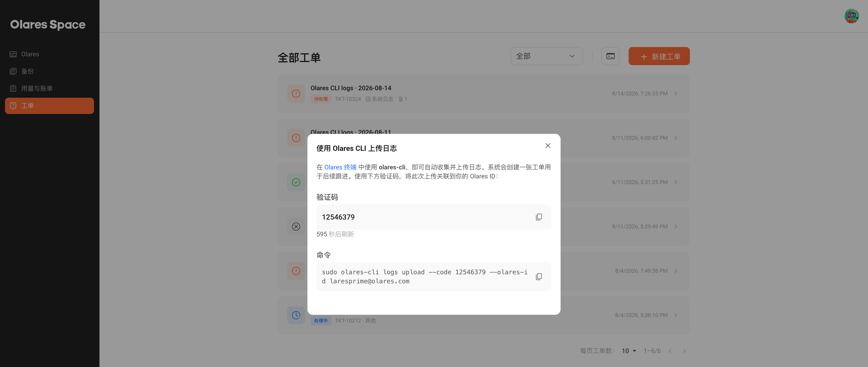Click the 备份 sidebar icon

(13, 71)
